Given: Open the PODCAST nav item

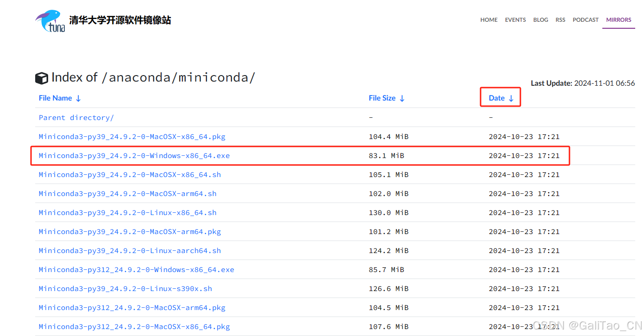Looking at the screenshot, I should [x=586, y=20].
